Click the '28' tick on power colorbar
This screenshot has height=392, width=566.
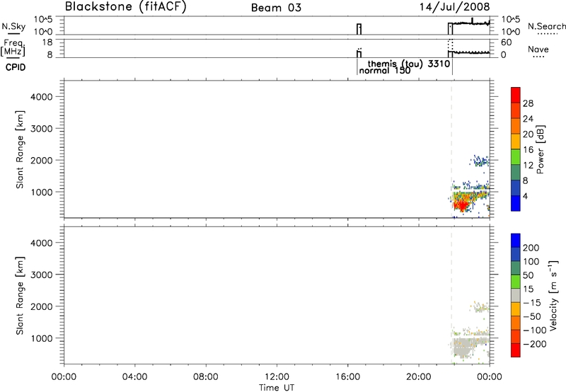pos(528,103)
